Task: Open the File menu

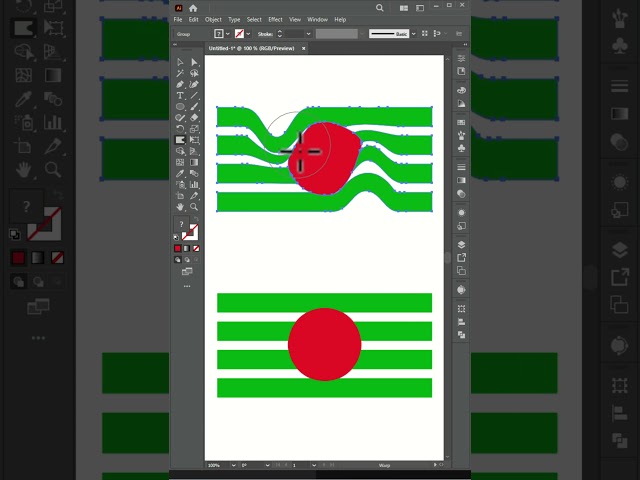Action: pyautogui.click(x=178, y=20)
